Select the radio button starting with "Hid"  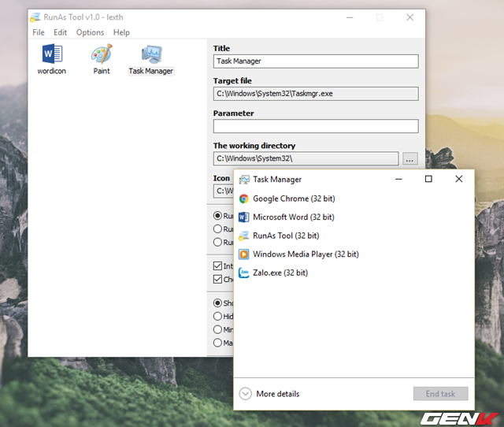(x=218, y=316)
